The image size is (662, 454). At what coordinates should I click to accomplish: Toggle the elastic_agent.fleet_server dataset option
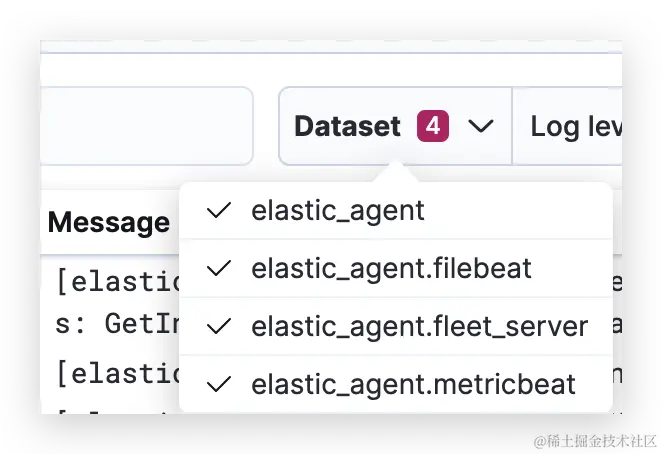click(419, 326)
